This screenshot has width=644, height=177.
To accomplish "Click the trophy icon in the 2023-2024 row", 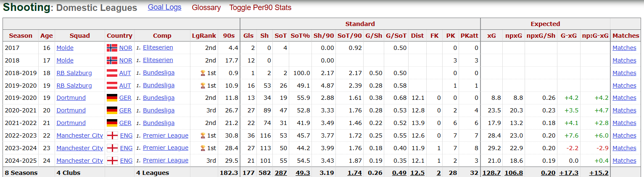I will pyautogui.click(x=203, y=148).
